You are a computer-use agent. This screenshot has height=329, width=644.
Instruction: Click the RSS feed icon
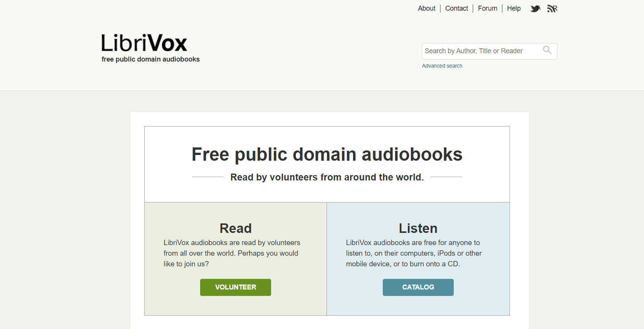click(552, 9)
